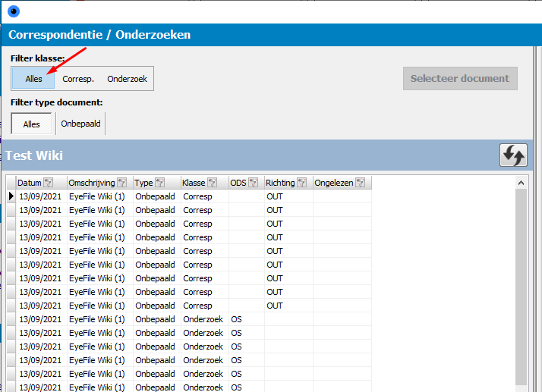Sort by the Type column header
Screen dimensions: 542x392
click(143, 183)
